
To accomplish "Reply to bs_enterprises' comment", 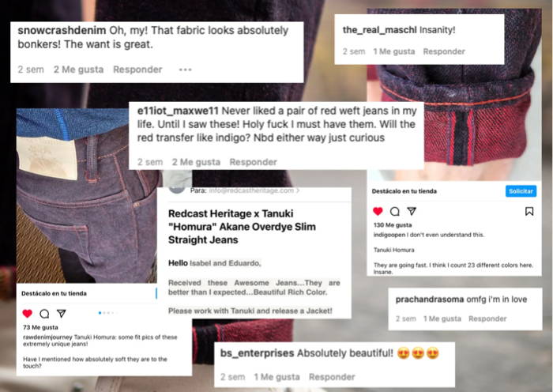I will coord(332,377).
